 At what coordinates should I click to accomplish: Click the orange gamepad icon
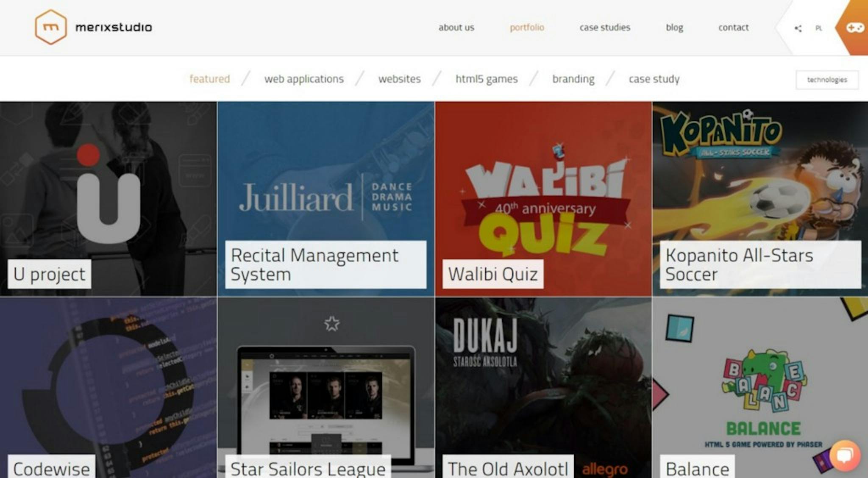(x=855, y=28)
